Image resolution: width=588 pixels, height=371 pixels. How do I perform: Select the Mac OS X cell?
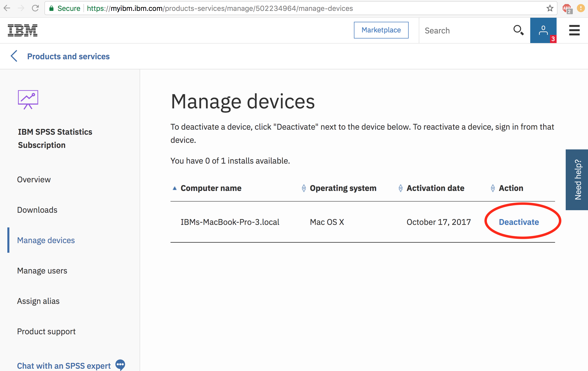[x=327, y=222]
